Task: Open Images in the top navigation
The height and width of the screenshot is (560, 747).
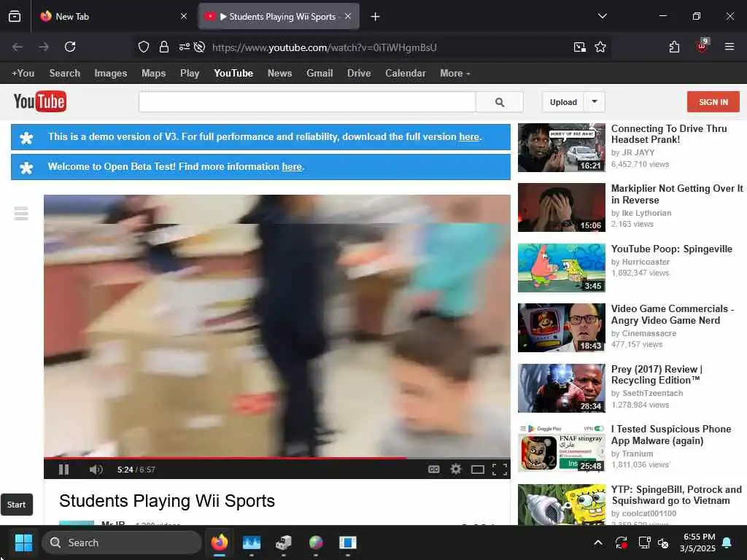Action: tap(111, 74)
